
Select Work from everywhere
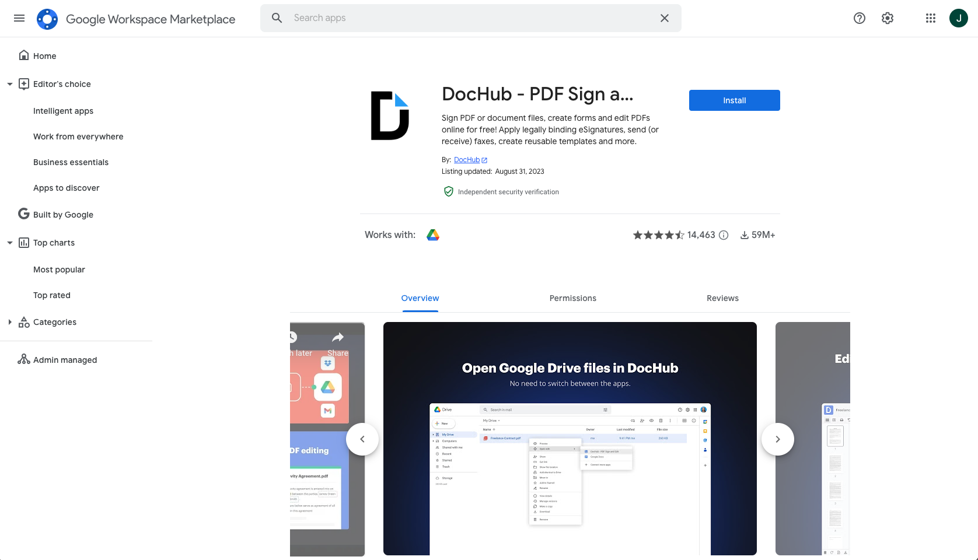tap(78, 136)
